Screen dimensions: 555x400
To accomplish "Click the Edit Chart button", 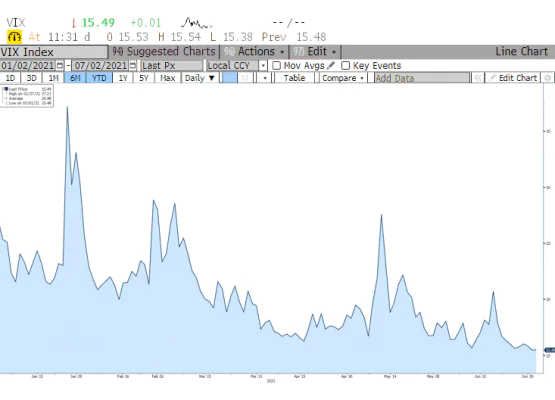I will 513,78.
